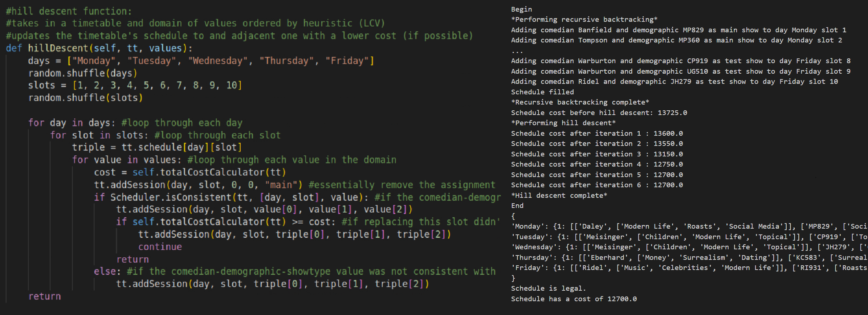Viewport: 868px width, 315px height.
Task: Click 'Schedule has a cost of 12700.0' line
Action: pos(574,299)
